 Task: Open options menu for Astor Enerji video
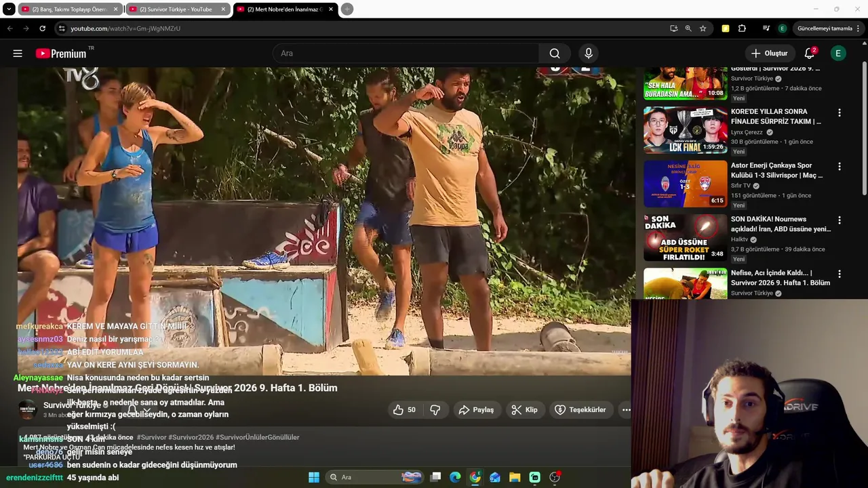point(840,166)
